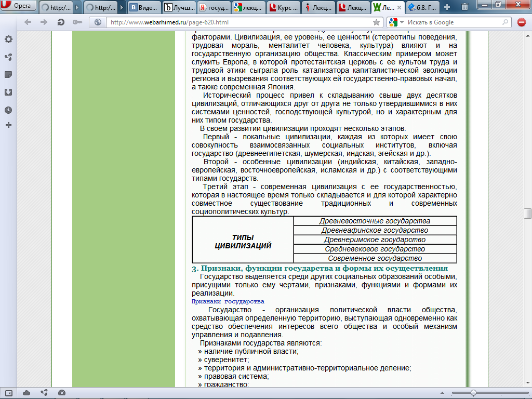The width and height of the screenshot is (532, 399).
Task: Click the 'Древнеафинское государство' table cell
Action: [x=375, y=230]
